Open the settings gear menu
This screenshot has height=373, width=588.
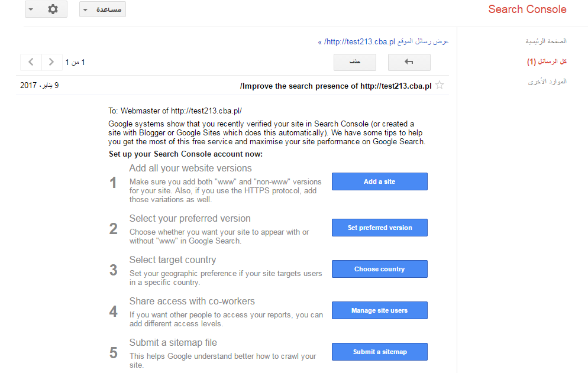(53, 9)
